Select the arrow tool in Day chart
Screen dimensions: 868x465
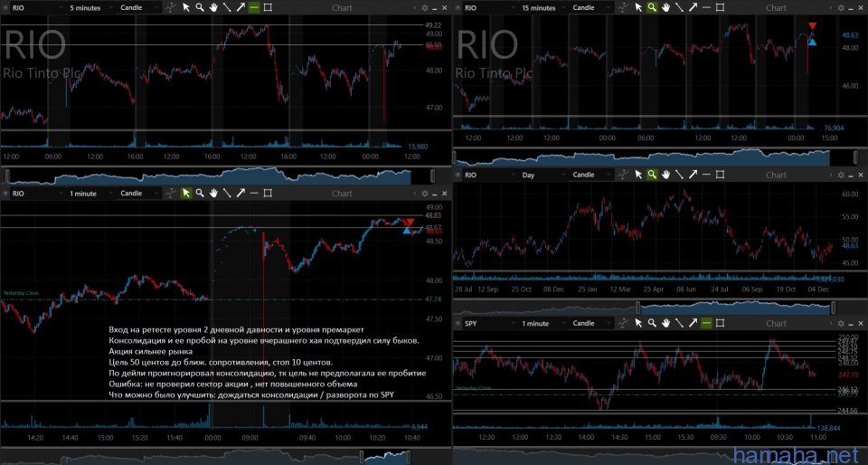pos(693,175)
